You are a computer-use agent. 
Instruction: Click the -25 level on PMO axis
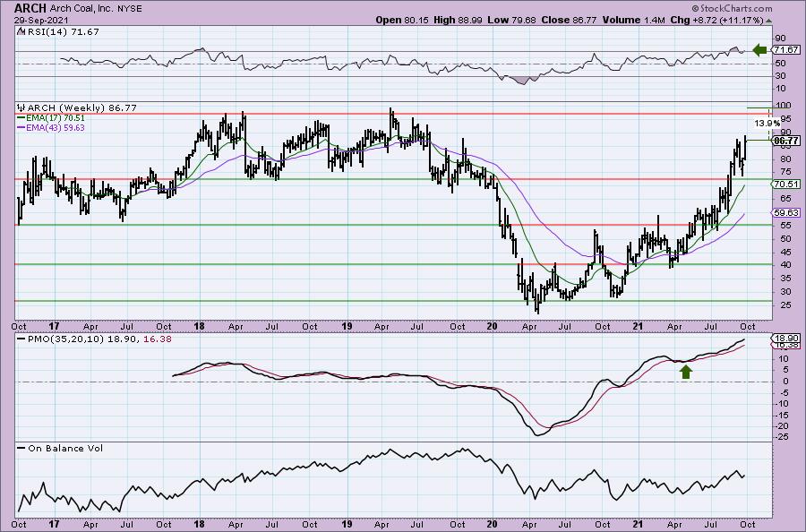(x=783, y=437)
